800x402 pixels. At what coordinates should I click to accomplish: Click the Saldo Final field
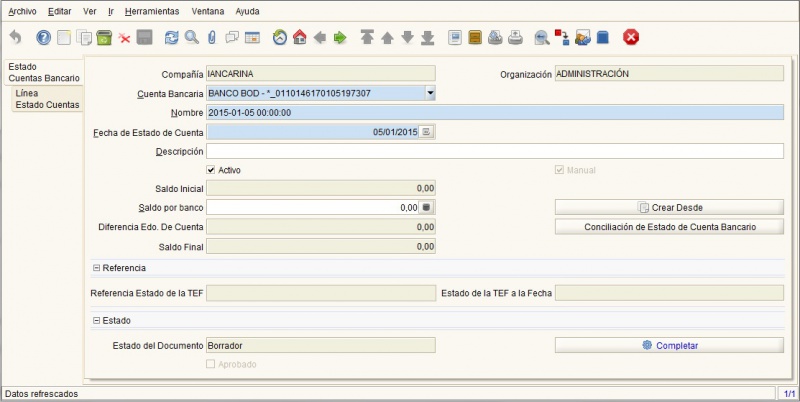(321, 246)
